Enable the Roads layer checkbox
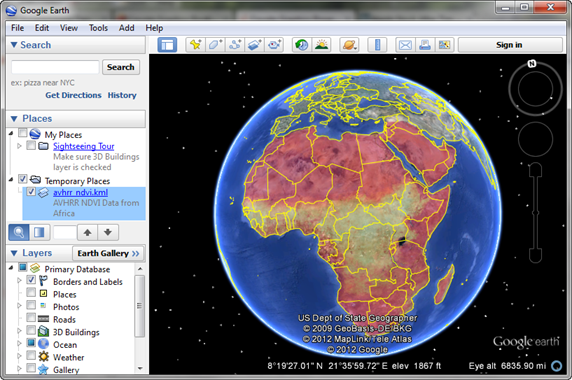The height and width of the screenshot is (380, 572). point(31,318)
